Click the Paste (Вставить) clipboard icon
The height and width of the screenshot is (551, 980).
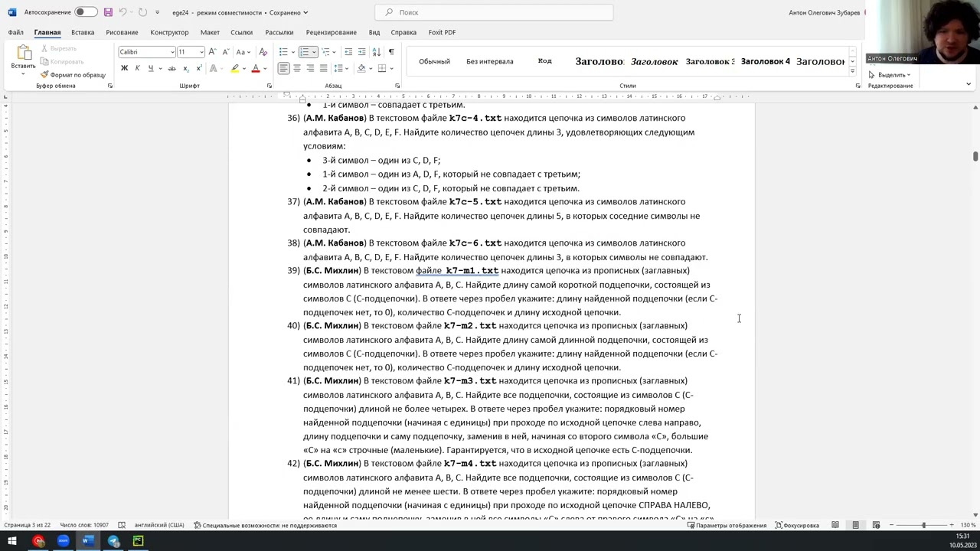click(x=24, y=53)
